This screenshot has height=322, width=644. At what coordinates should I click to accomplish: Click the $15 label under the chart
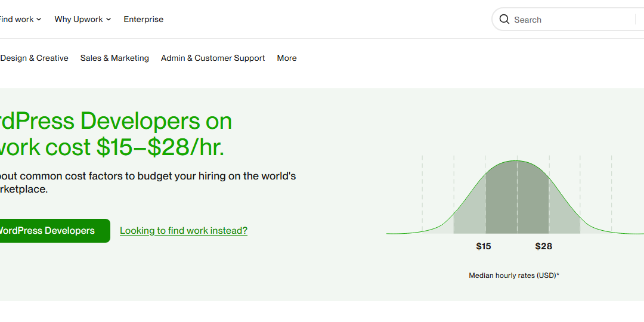(x=484, y=246)
